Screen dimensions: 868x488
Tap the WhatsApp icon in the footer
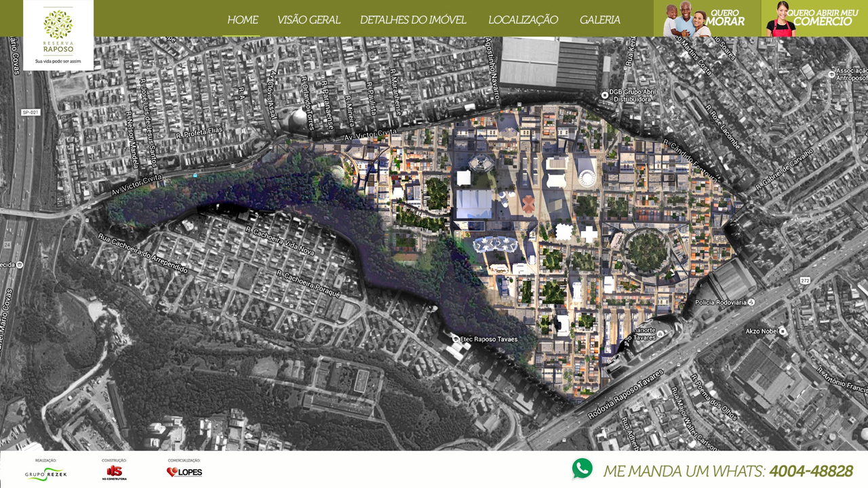(582, 469)
